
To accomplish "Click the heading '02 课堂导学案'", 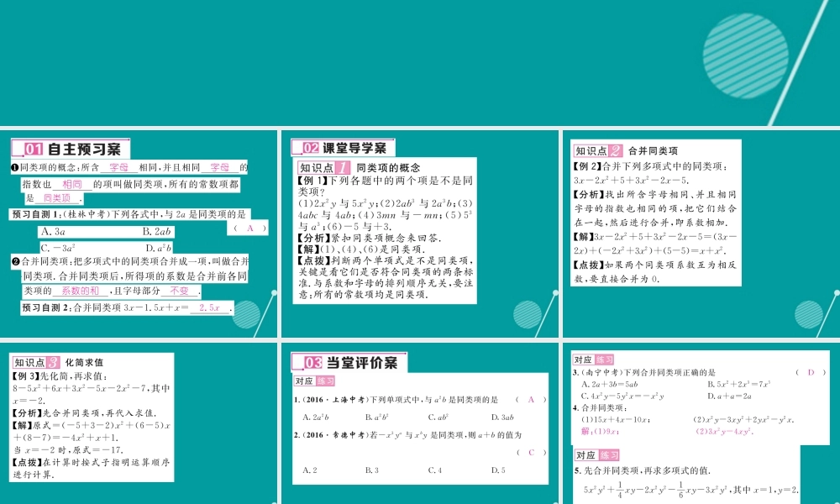I will [343, 147].
